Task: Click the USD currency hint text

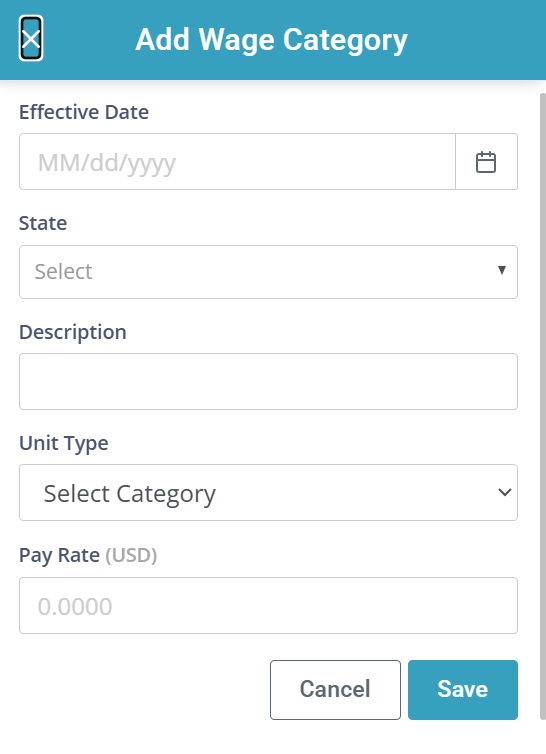Action: [131, 555]
